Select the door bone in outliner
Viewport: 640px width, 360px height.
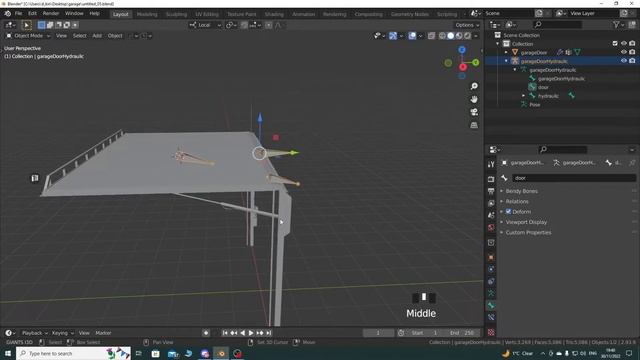543,87
